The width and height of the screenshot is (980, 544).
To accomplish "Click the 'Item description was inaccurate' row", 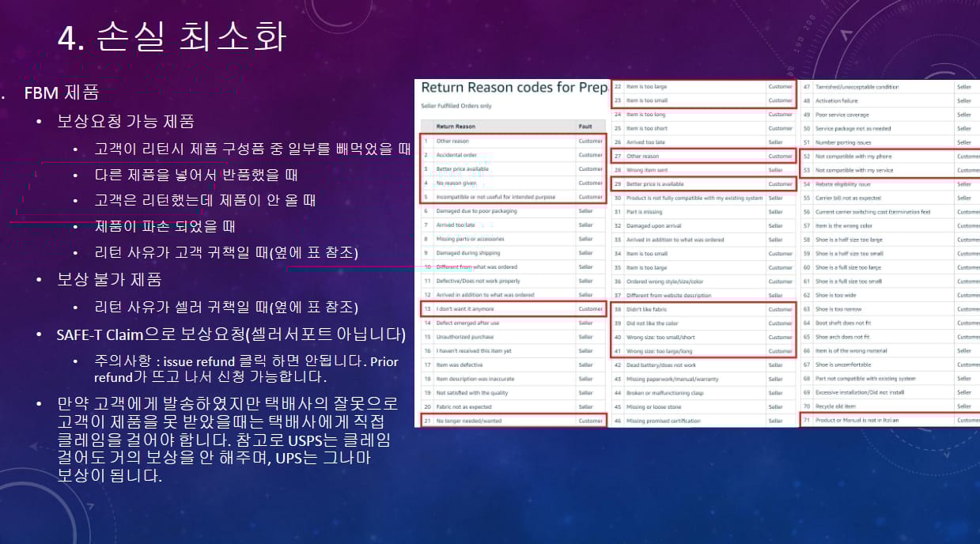I will (513, 379).
